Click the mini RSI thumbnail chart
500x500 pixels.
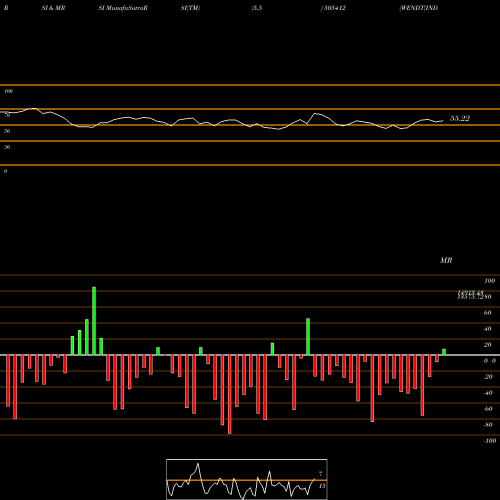coord(247,479)
